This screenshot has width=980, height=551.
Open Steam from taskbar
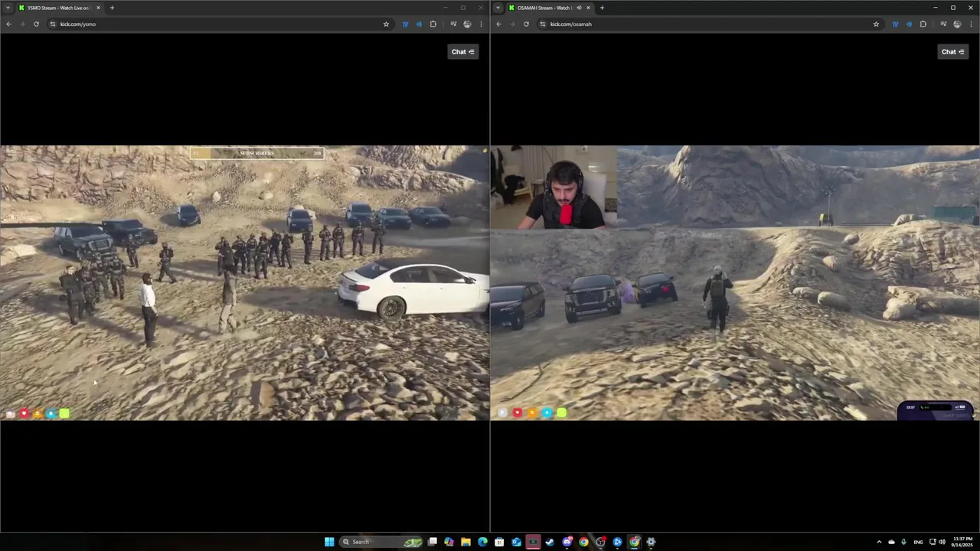pos(550,542)
